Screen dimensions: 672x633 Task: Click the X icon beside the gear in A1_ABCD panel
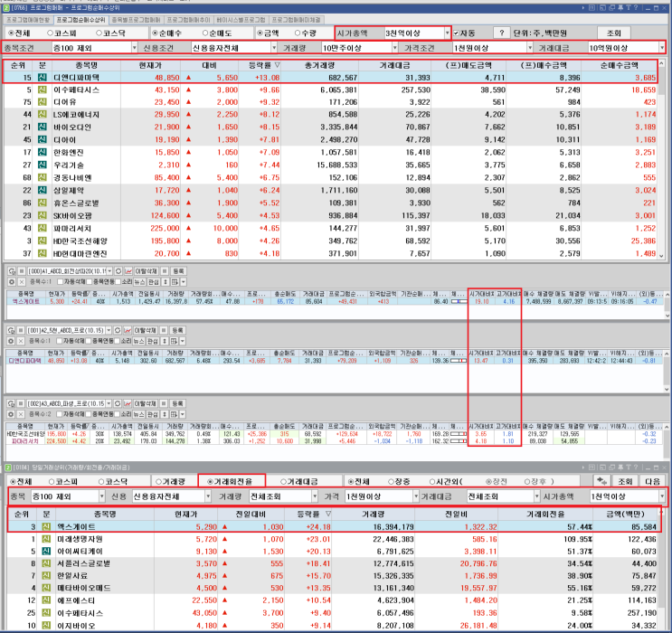coord(21,282)
